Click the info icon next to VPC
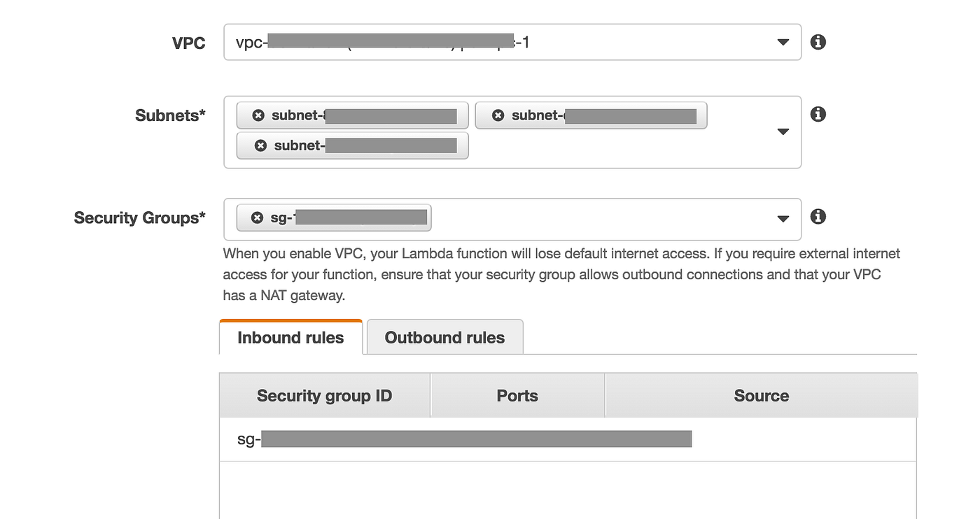 [818, 41]
